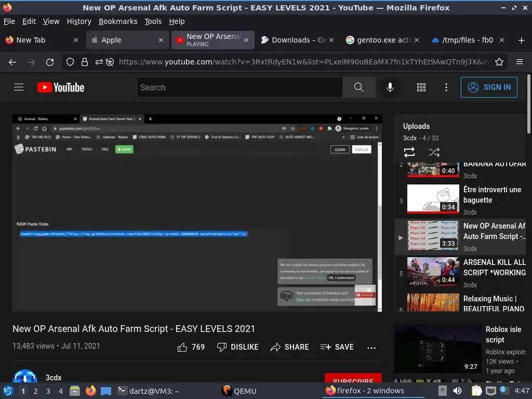Open Firefox application hamburger menu
Image resolution: width=532 pixels, height=399 pixels.
(x=520, y=62)
